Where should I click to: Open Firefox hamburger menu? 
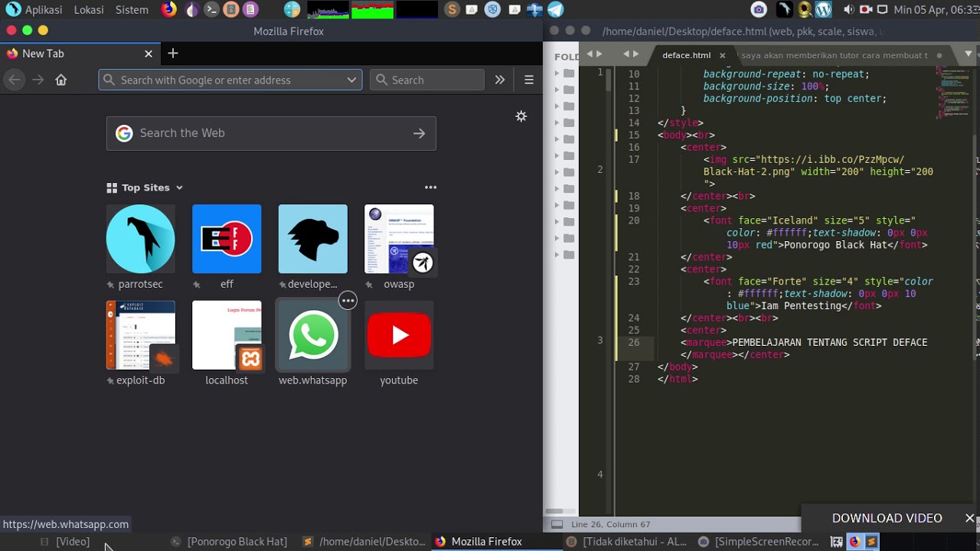(529, 80)
